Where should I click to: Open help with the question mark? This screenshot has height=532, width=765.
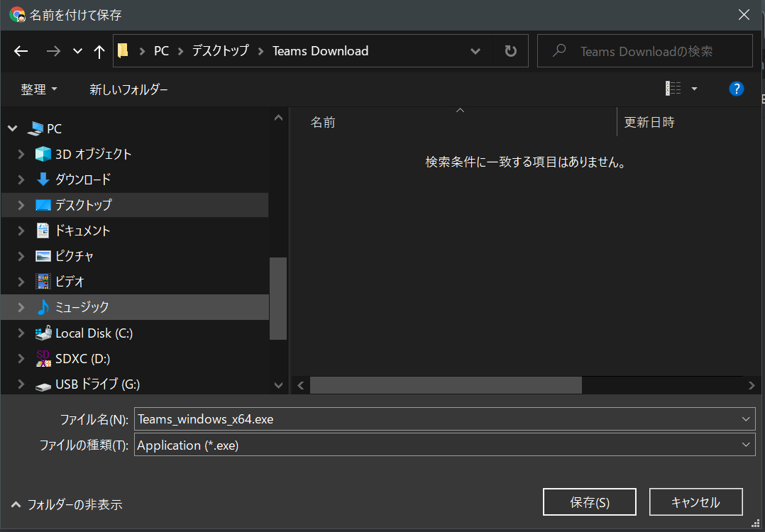click(x=736, y=89)
